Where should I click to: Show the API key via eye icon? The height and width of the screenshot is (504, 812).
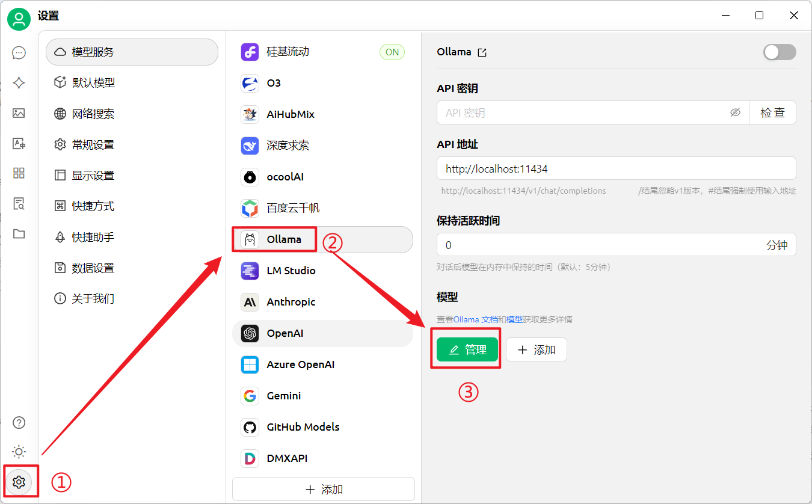735,112
